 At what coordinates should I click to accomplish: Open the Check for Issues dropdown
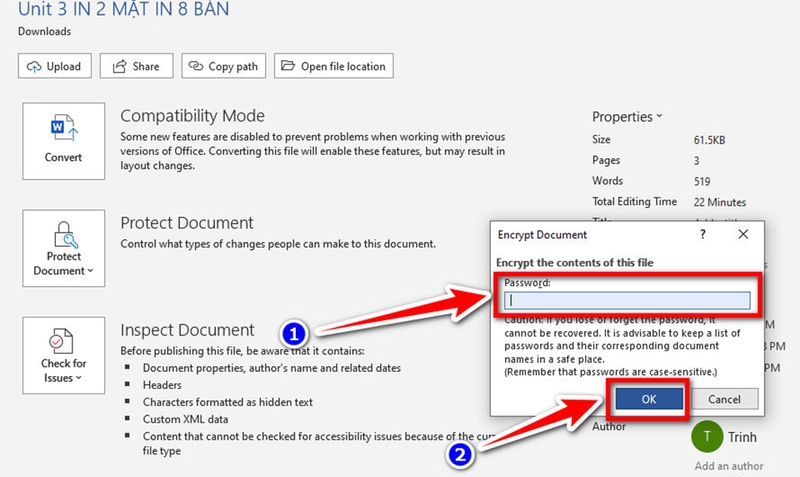(64, 356)
